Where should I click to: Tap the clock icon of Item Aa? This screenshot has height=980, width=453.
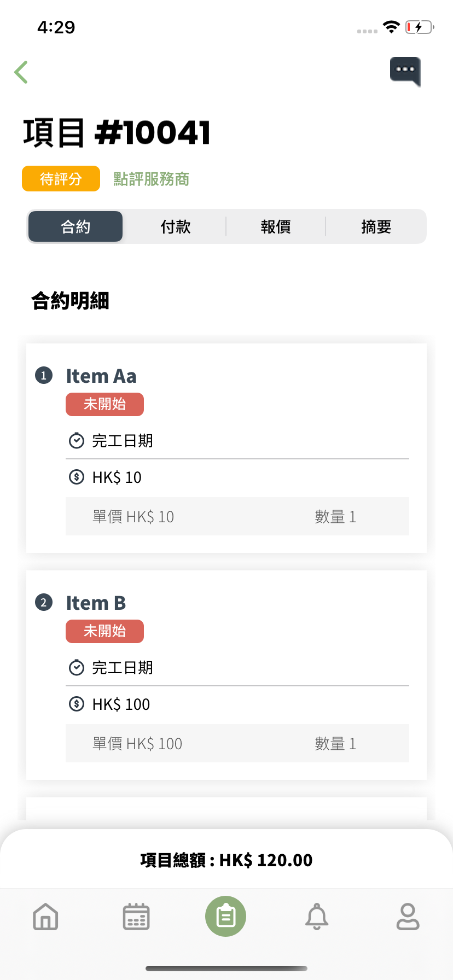click(x=77, y=440)
